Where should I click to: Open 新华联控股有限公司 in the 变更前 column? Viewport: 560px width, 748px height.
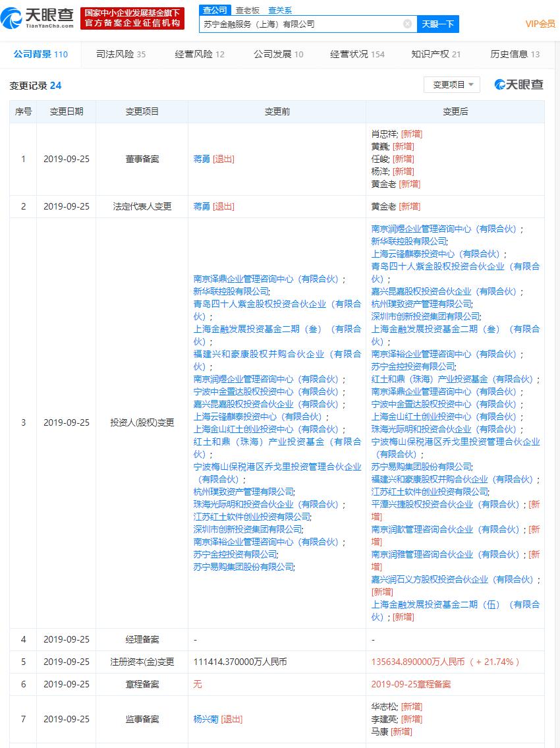click(231, 291)
